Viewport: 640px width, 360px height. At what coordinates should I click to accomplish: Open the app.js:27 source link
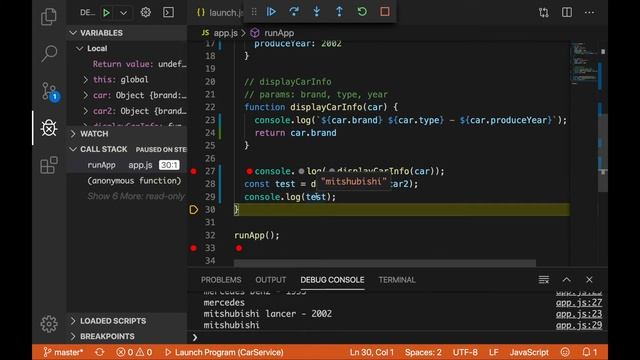coord(579,302)
